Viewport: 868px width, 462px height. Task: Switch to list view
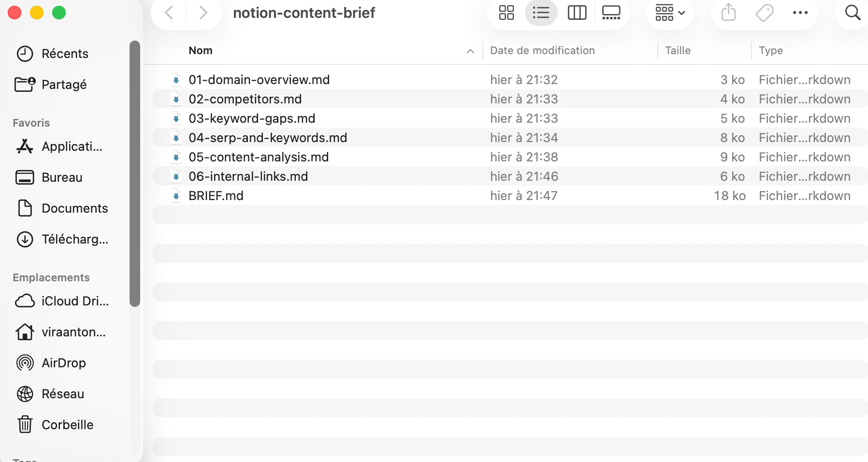click(541, 13)
